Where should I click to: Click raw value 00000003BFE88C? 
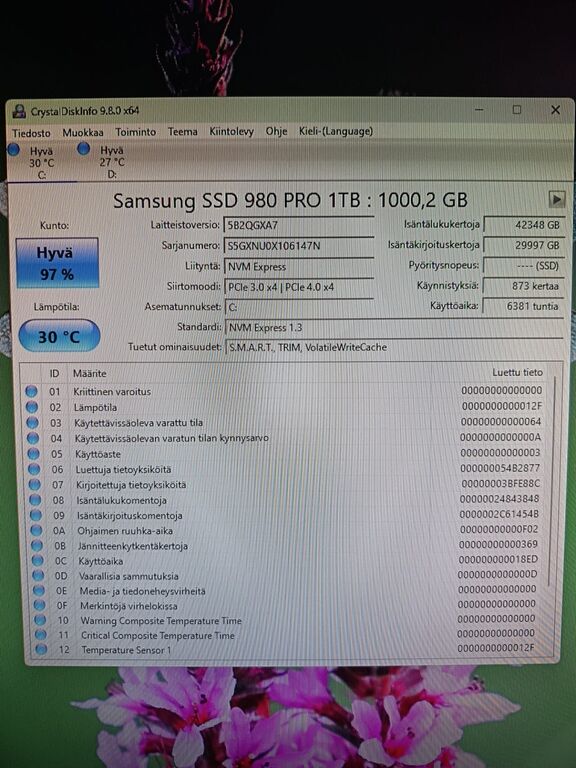pyautogui.click(x=500, y=483)
